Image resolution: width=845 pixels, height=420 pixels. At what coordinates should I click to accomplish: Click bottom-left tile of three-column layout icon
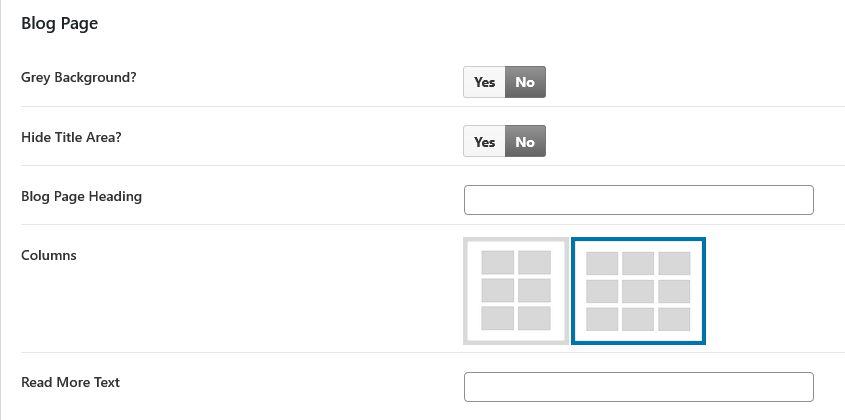pyautogui.click(x=602, y=319)
